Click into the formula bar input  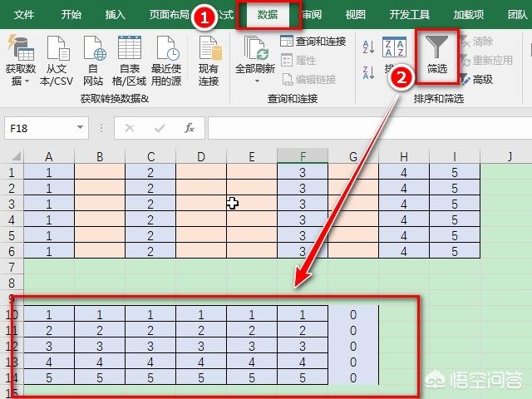370,128
